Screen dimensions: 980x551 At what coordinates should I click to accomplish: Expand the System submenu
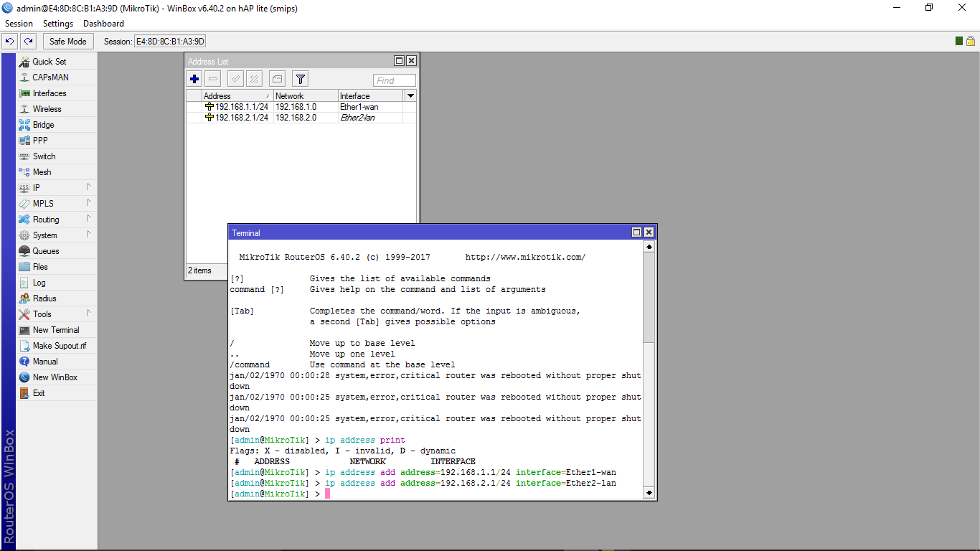[57, 235]
